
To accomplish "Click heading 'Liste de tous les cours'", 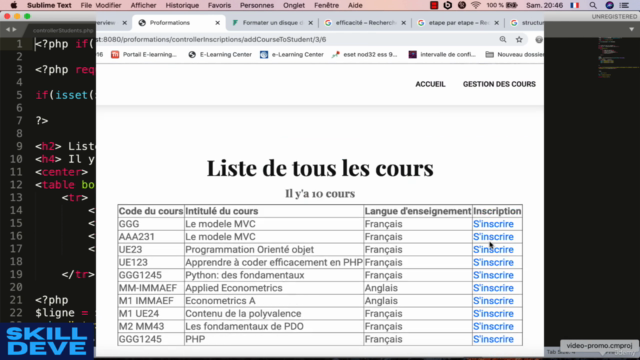I will click(x=320, y=168).
